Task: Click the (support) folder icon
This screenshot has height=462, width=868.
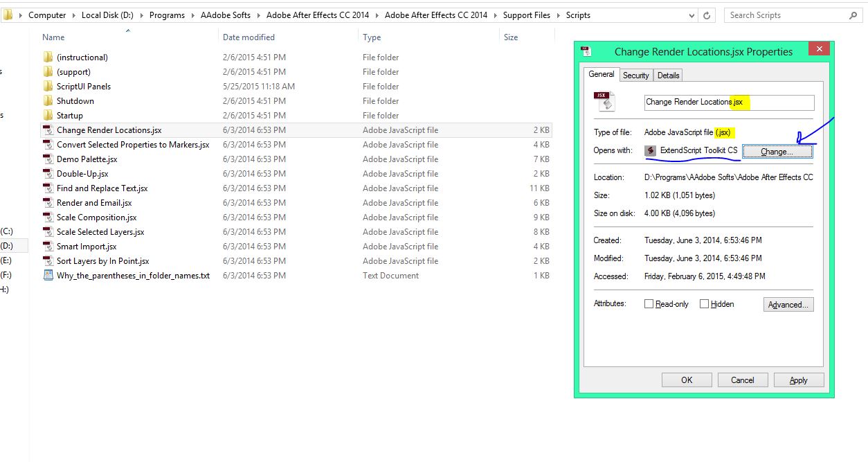Action: (x=48, y=71)
